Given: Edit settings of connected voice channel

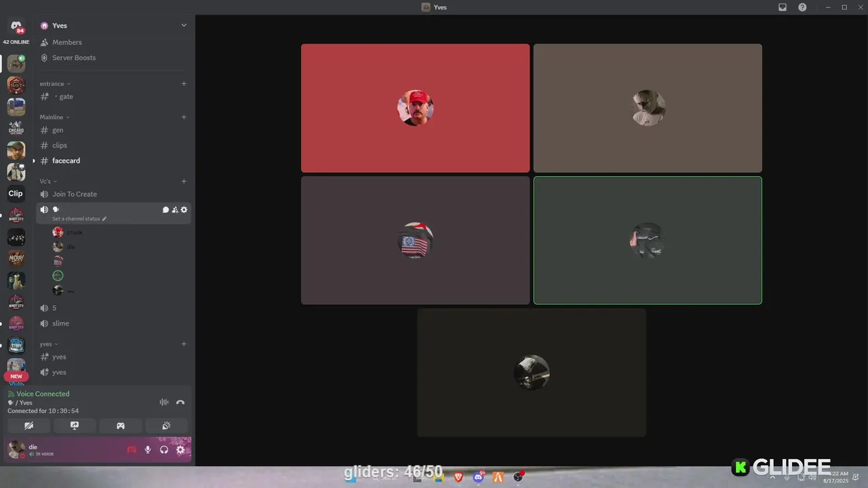Looking at the screenshot, I should tap(184, 210).
